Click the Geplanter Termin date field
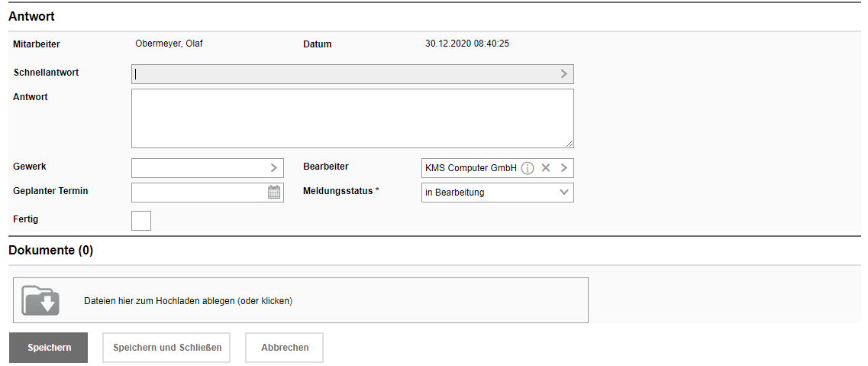The height and width of the screenshot is (366, 868). [198, 193]
